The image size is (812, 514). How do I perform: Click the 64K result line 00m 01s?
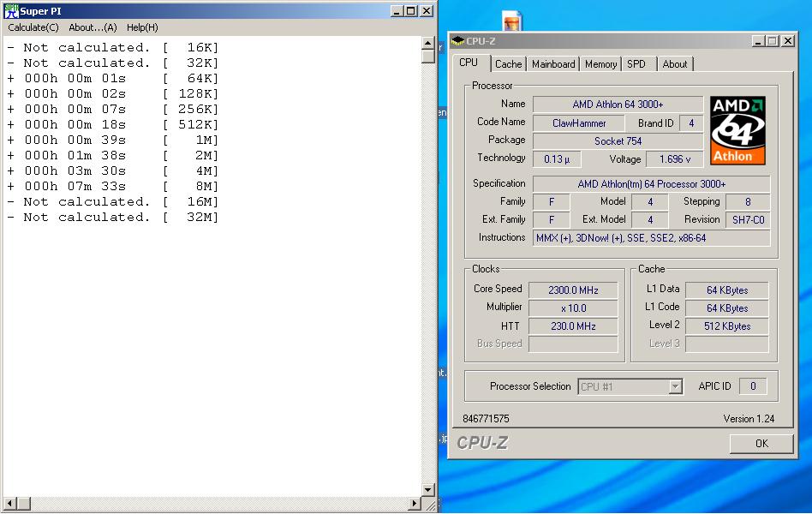pyautogui.click(x=112, y=78)
